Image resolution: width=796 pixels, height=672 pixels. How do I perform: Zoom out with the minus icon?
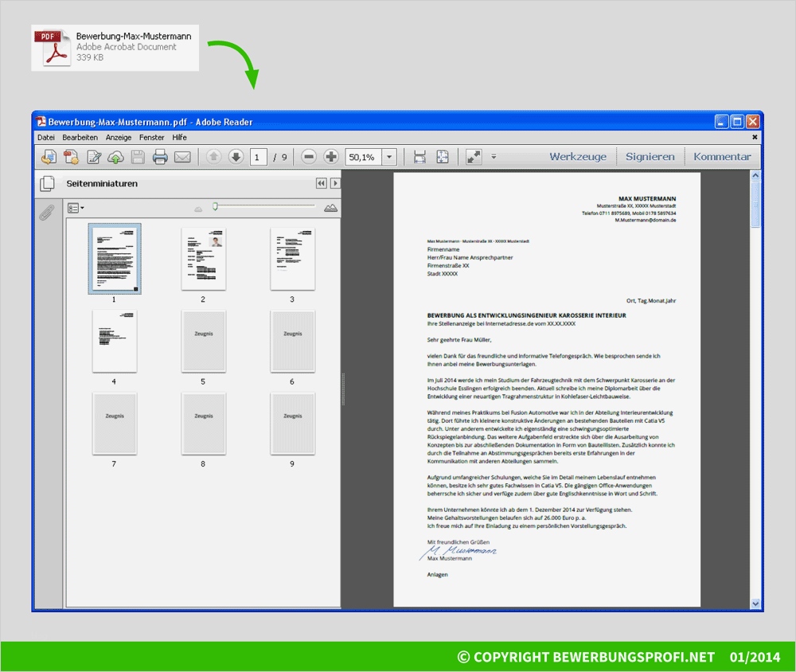coord(308,157)
